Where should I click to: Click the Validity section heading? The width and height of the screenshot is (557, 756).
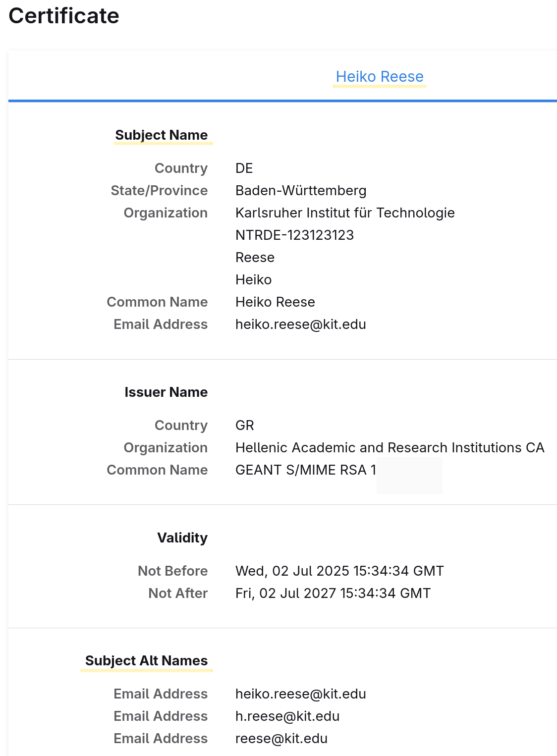(182, 538)
